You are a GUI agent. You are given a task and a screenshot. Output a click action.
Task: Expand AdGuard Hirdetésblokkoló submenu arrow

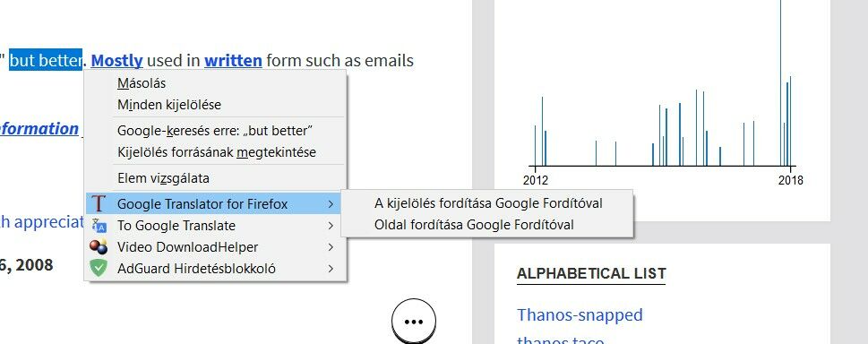[331, 269]
